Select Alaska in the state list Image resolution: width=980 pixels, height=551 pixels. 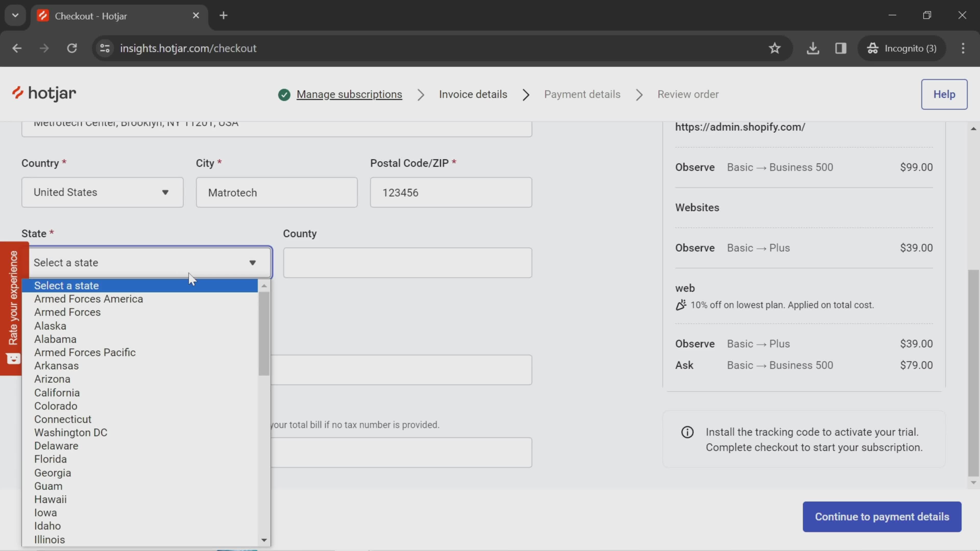point(140,326)
